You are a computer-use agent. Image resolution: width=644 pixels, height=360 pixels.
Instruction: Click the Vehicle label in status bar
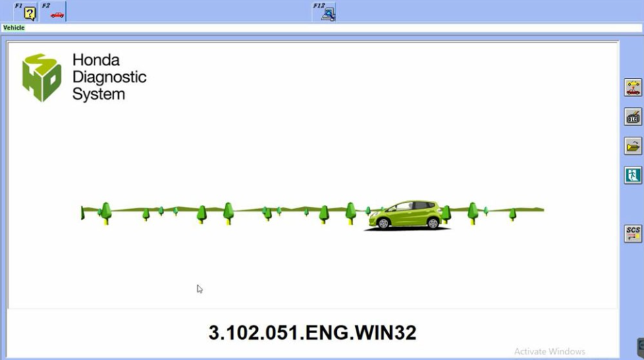pyautogui.click(x=14, y=28)
